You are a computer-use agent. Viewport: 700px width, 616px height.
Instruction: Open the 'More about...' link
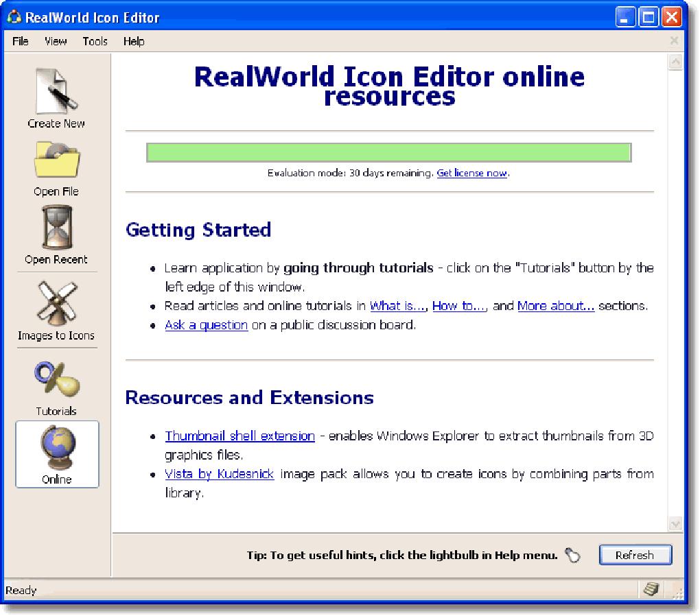556,306
